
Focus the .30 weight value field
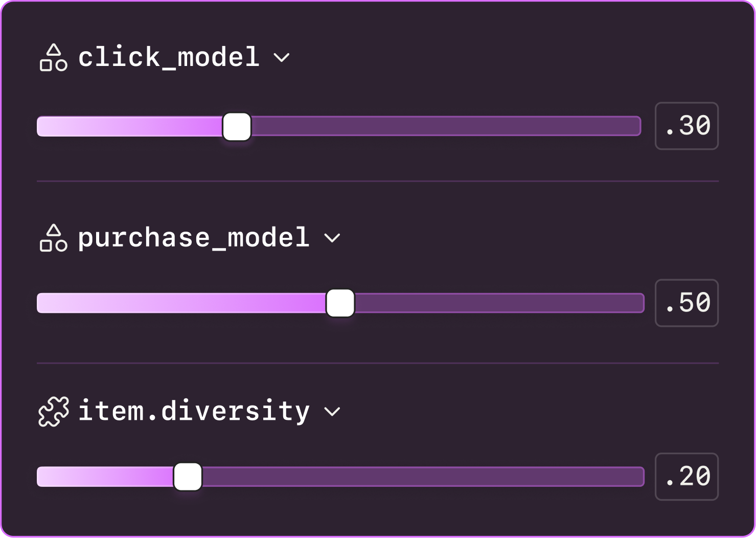(686, 126)
